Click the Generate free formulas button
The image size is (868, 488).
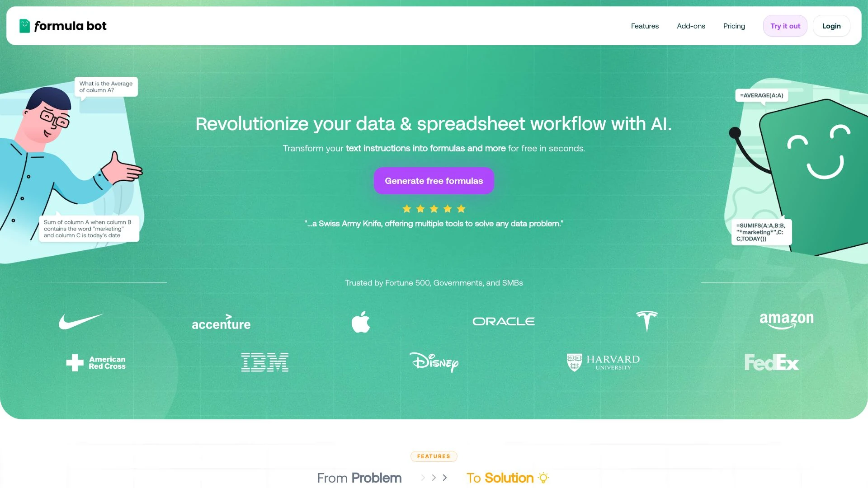pos(434,181)
